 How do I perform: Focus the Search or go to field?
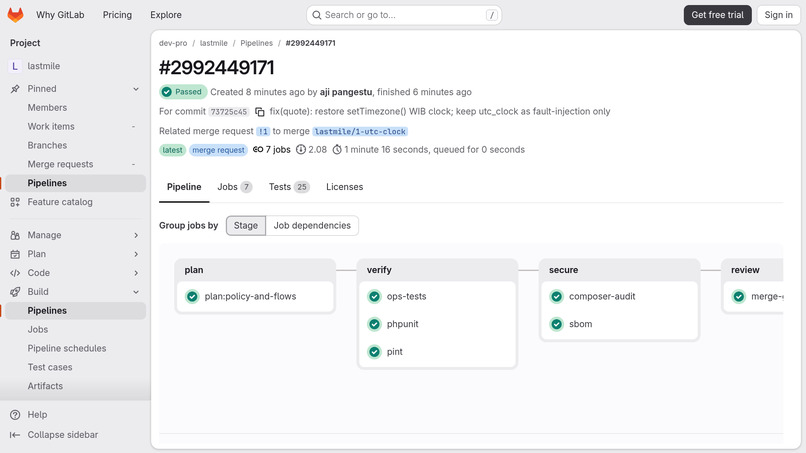[x=404, y=15]
